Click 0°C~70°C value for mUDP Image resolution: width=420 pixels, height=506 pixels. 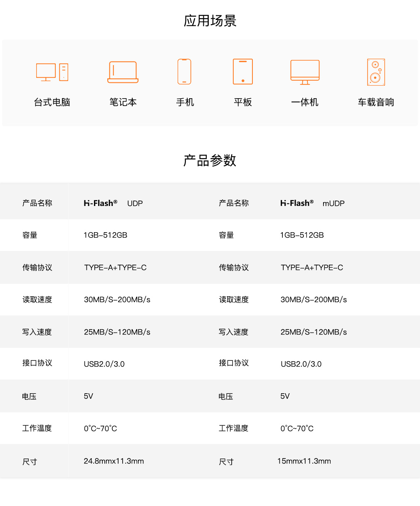pos(297,429)
